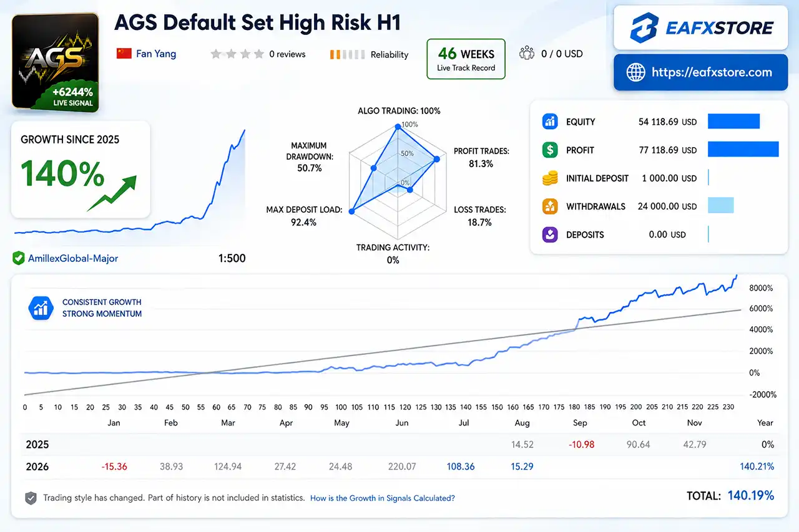The height and width of the screenshot is (532, 799).
Task: Click the China flag icon beside Fan Yang
Action: point(124,54)
